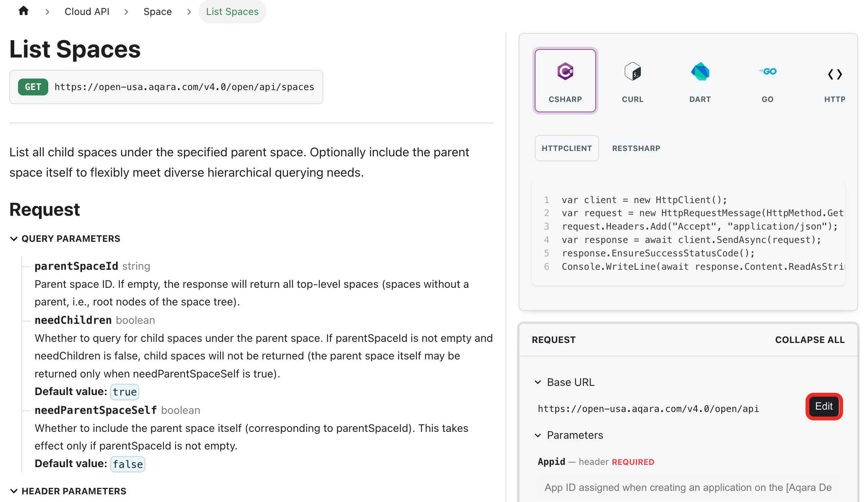This screenshot has height=502, width=868.
Task: Click COLLAPSE ALL in the Request panel
Action: [x=810, y=340]
